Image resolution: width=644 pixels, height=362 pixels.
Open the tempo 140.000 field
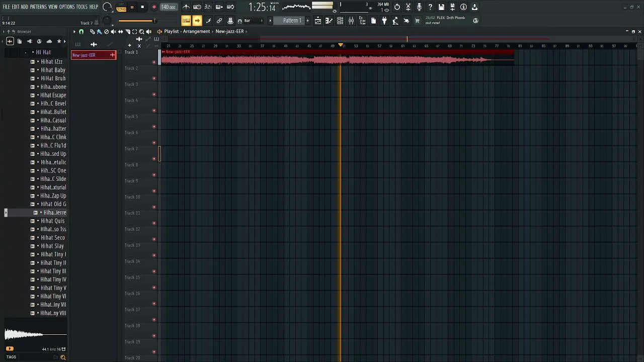[169, 7]
